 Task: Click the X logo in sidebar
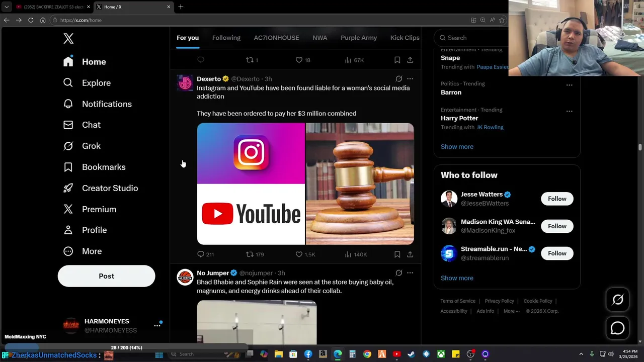(x=68, y=38)
